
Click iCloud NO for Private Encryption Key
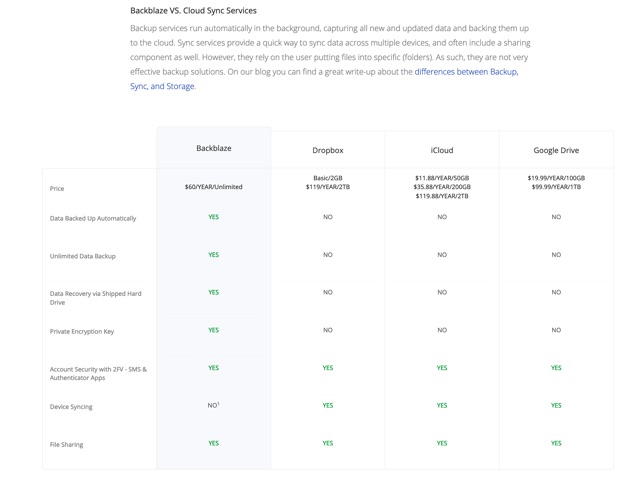click(442, 330)
